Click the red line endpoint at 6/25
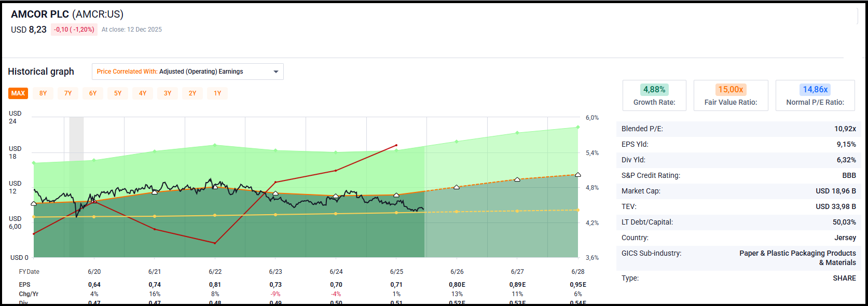Screen dimensions: 868x306 tap(396, 145)
